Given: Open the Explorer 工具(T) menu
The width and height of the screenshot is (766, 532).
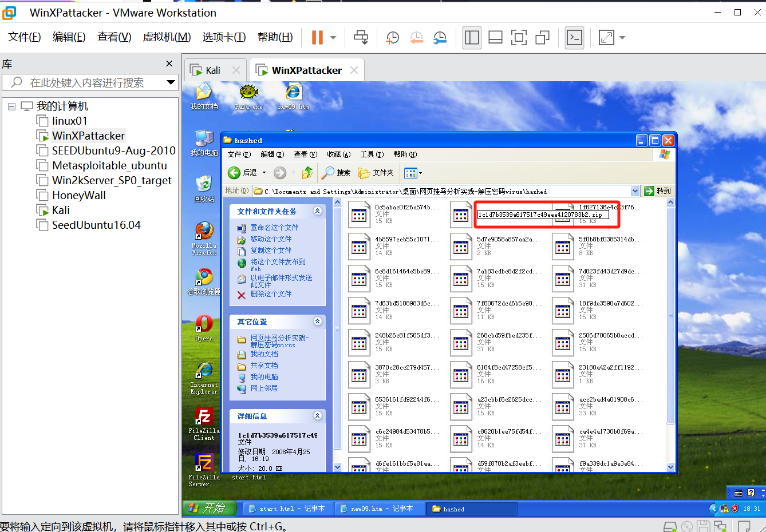Looking at the screenshot, I should [x=372, y=154].
